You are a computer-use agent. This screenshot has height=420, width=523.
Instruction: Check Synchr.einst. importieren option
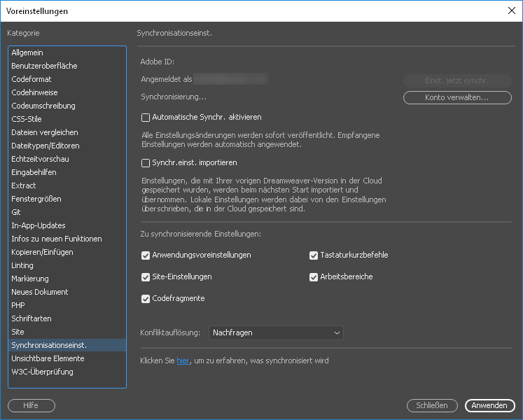tap(146, 163)
